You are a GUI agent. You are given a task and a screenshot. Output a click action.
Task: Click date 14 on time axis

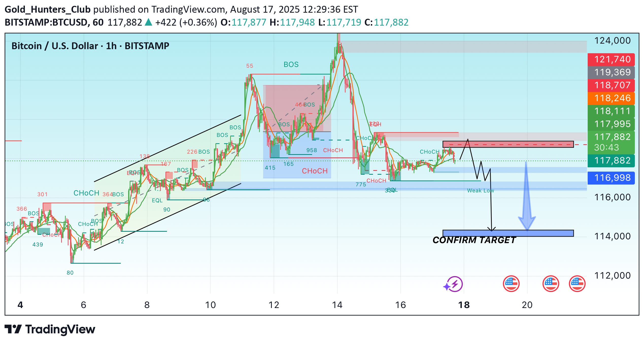[x=337, y=305]
